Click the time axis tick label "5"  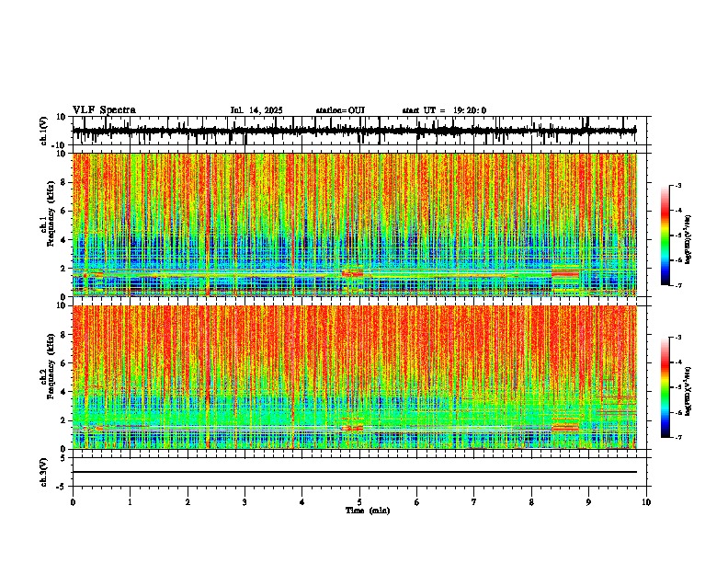pos(359,502)
